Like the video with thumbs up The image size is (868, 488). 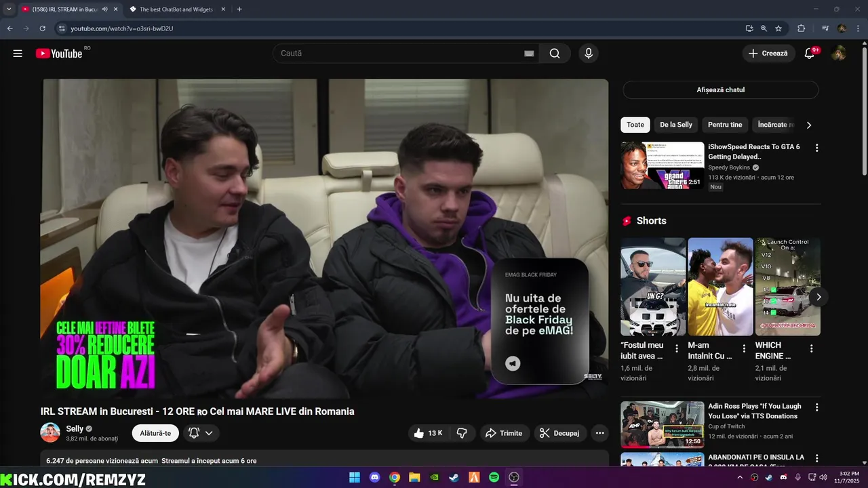428,433
